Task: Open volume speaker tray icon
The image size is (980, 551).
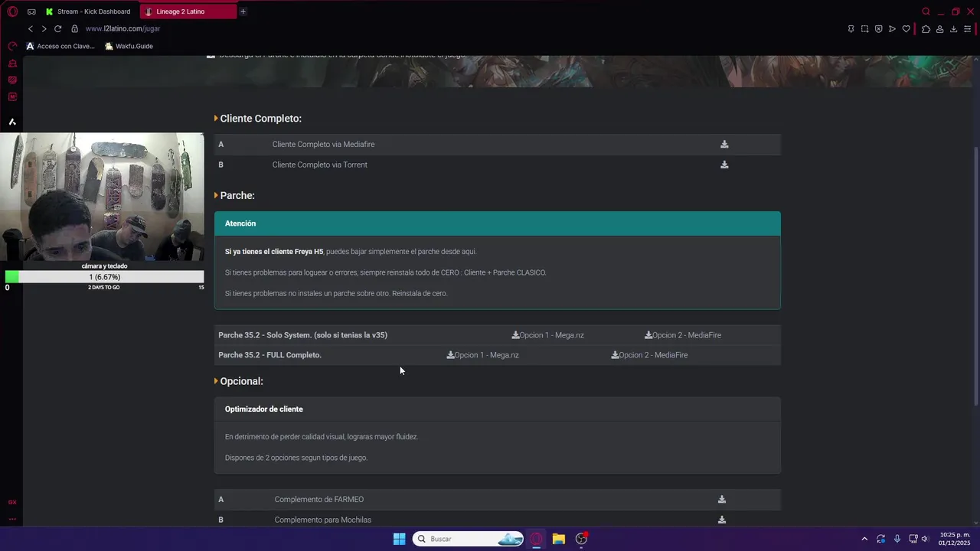Action: pos(925,539)
